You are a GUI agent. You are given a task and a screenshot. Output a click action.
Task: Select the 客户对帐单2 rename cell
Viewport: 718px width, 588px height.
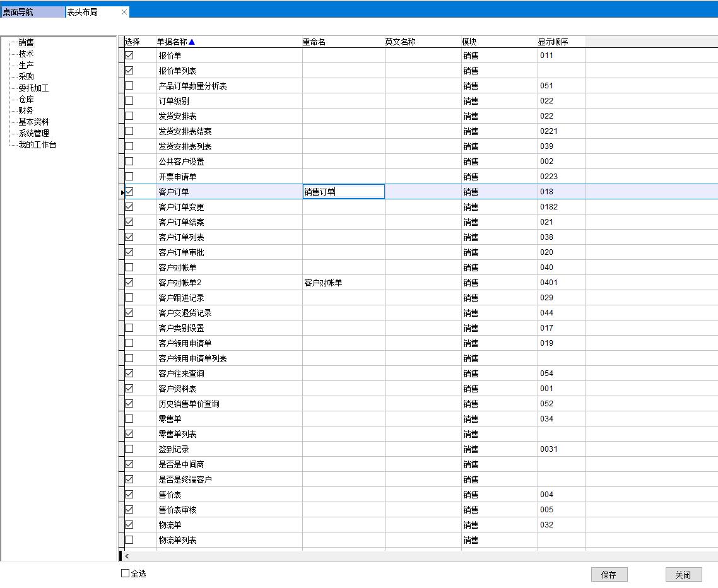point(343,283)
